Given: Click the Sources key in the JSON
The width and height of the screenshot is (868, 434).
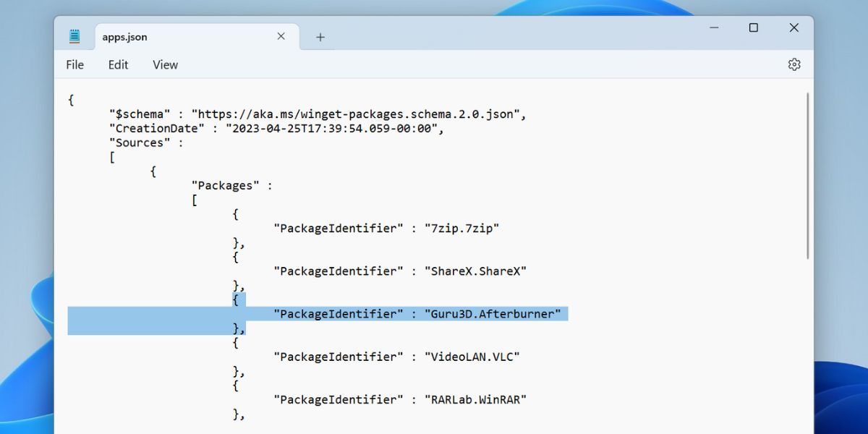Looking at the screenshot, I should 145,142.
